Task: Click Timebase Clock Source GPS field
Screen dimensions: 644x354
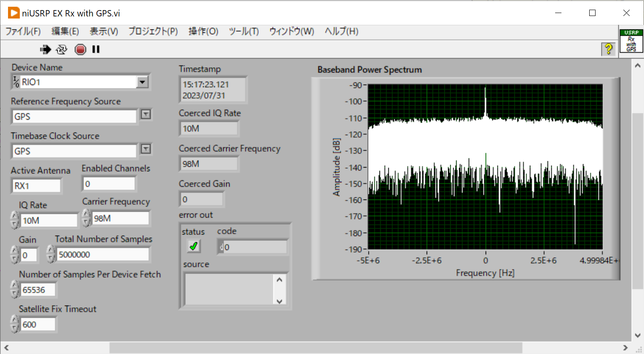Action: click(74, 151)
